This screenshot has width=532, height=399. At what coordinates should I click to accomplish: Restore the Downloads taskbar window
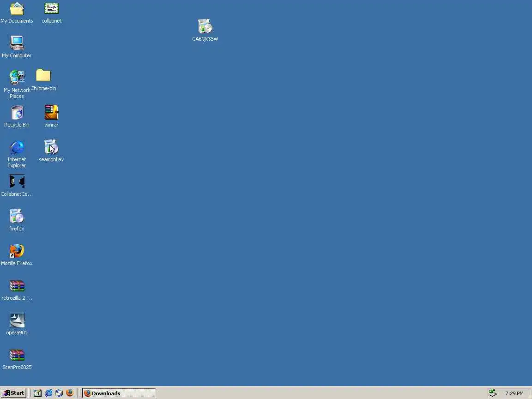point(119,393)
